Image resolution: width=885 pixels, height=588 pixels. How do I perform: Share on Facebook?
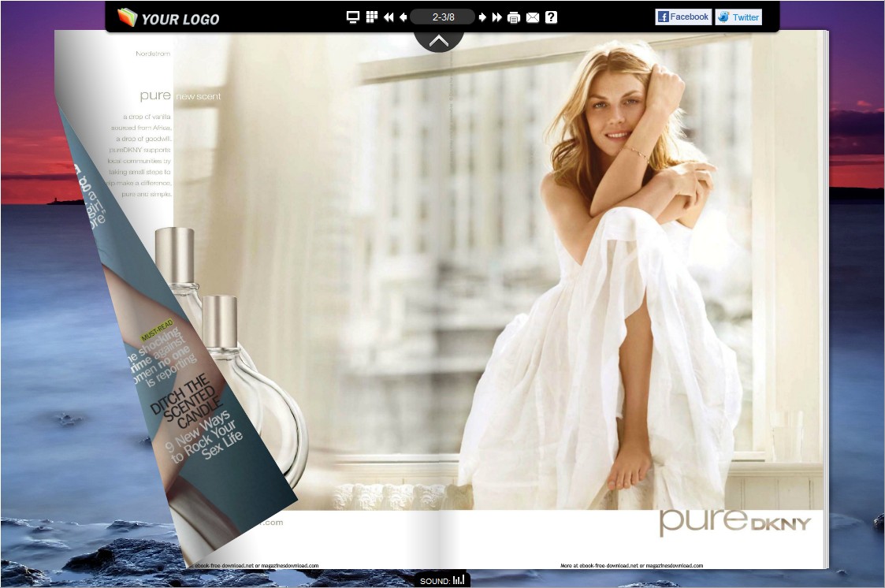(683, 17)
